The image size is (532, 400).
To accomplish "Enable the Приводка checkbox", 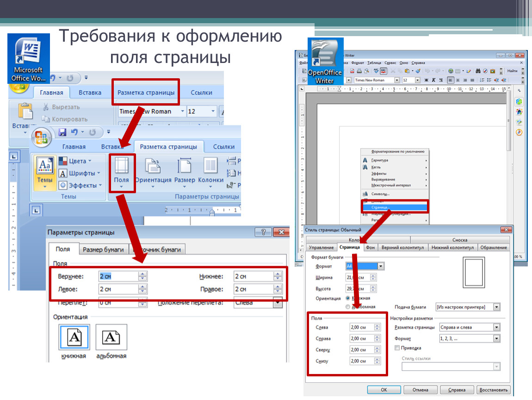I will [397, 348].
